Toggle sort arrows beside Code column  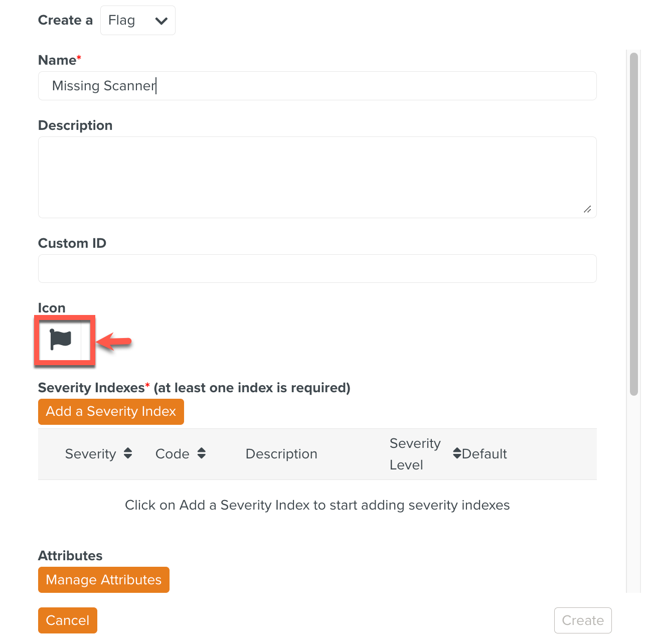(202, 453)
